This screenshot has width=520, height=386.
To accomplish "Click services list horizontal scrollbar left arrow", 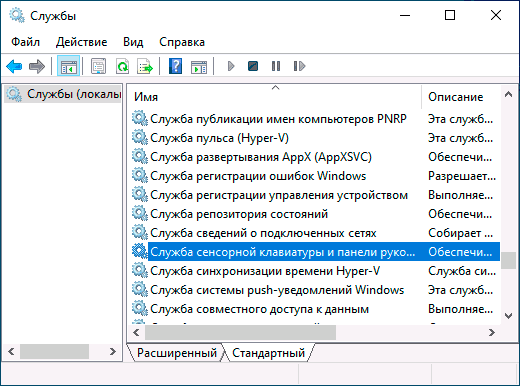I will click(136, 332).
